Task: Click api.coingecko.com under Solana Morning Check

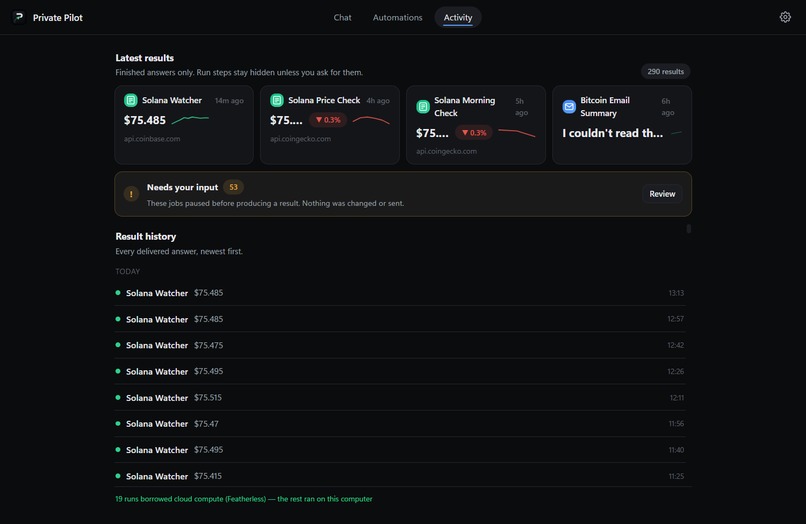Action: 446,151
